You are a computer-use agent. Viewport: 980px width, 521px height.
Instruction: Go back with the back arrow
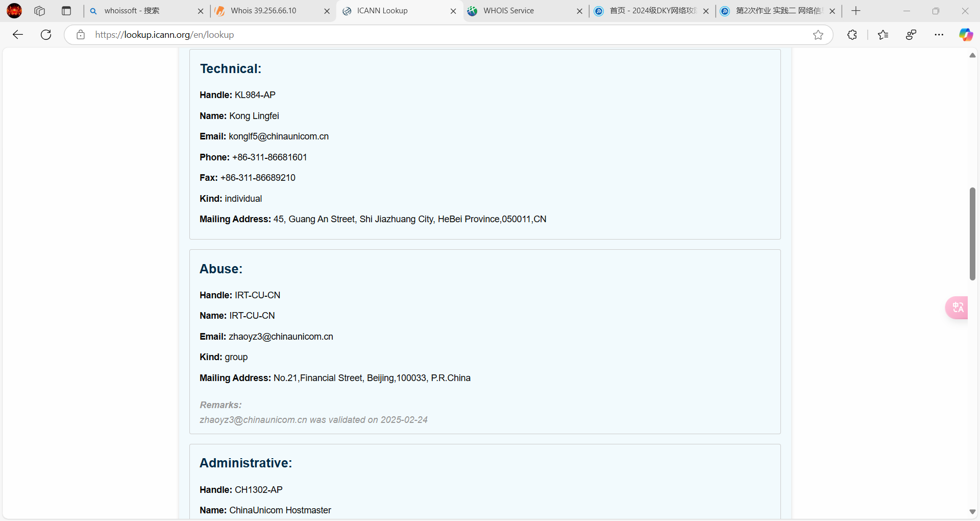[18, 35]
